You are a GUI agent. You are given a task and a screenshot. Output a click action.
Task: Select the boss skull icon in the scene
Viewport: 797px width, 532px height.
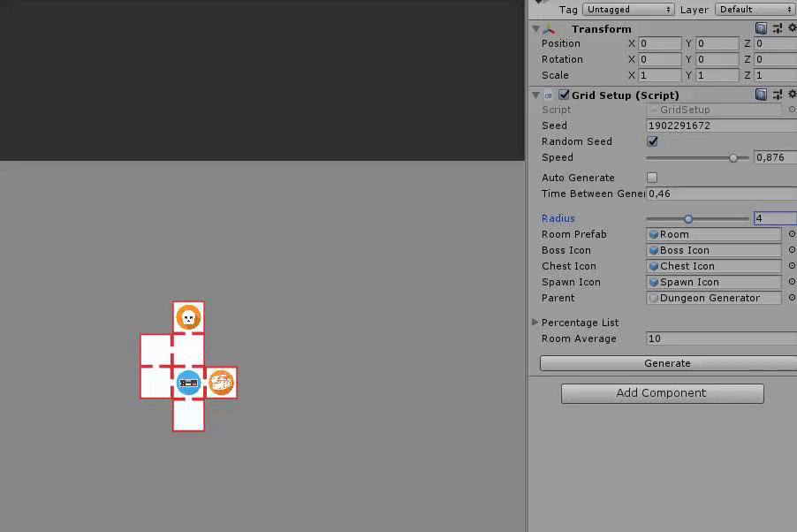(x=188, y=317)
